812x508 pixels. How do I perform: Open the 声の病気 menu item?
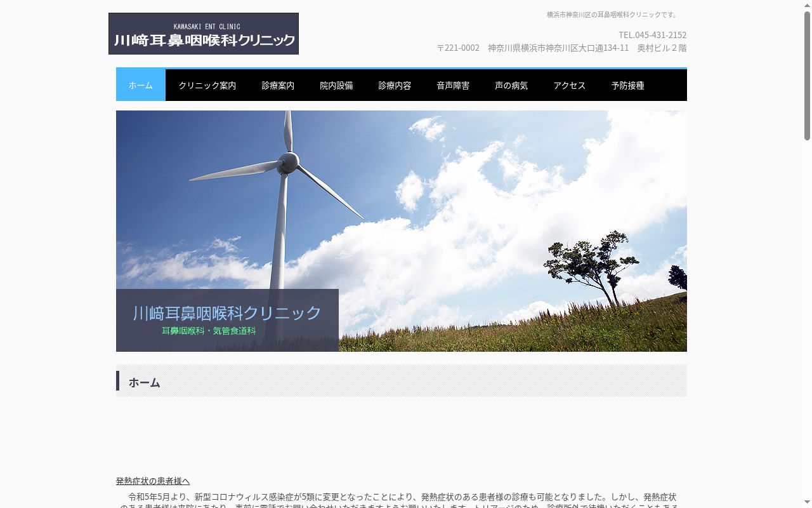click(511, 85)
